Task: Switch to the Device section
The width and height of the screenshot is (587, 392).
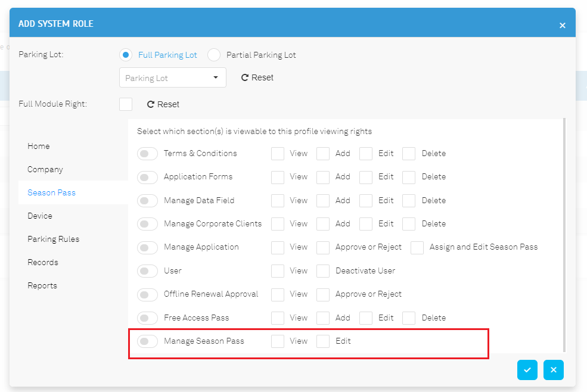Action: pyautogui.click(x=40, y=216)
